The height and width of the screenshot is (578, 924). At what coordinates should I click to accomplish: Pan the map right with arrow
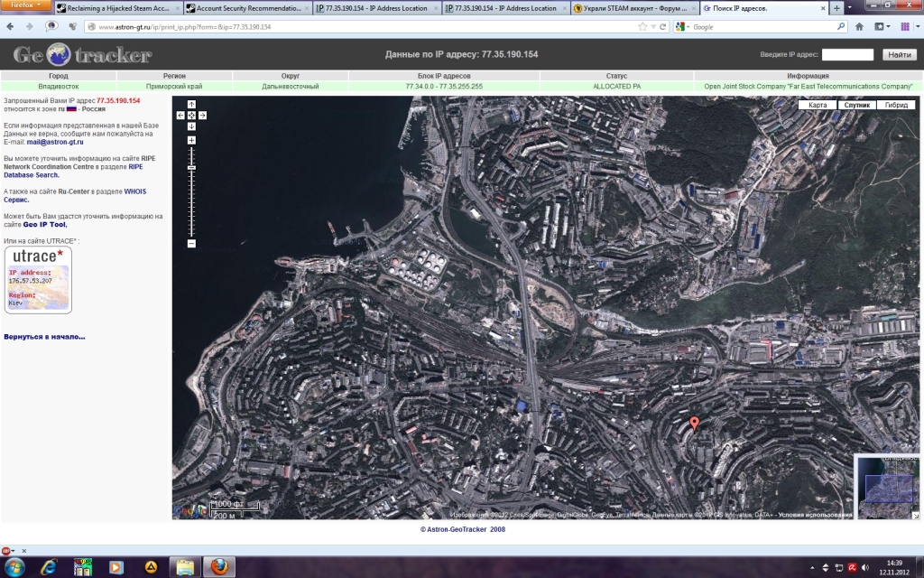point(202,116)
